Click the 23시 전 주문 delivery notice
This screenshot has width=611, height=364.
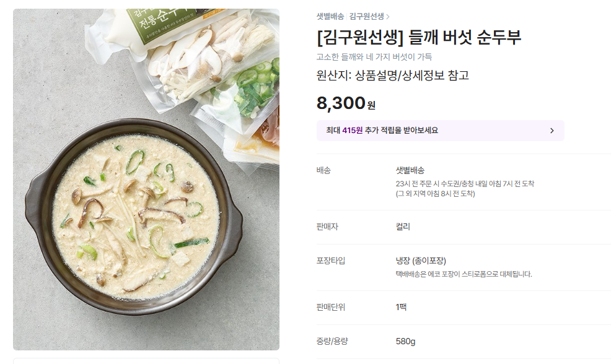[x=464, y=184]
